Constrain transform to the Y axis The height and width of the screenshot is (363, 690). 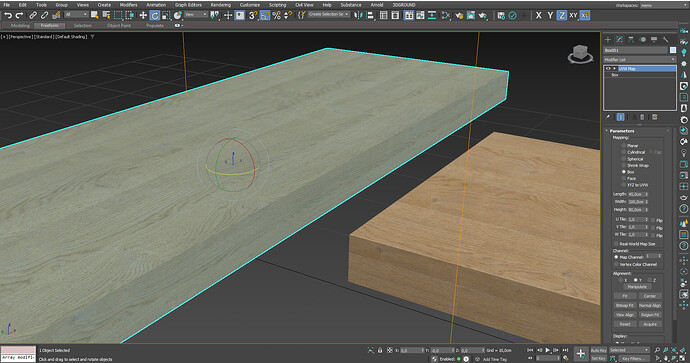point(550,15)
